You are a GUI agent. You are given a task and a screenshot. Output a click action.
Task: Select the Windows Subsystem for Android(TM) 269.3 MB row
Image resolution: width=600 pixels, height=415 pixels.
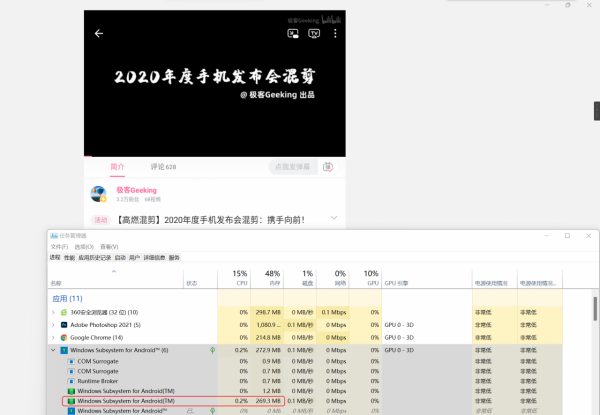[x=305, y=401]
